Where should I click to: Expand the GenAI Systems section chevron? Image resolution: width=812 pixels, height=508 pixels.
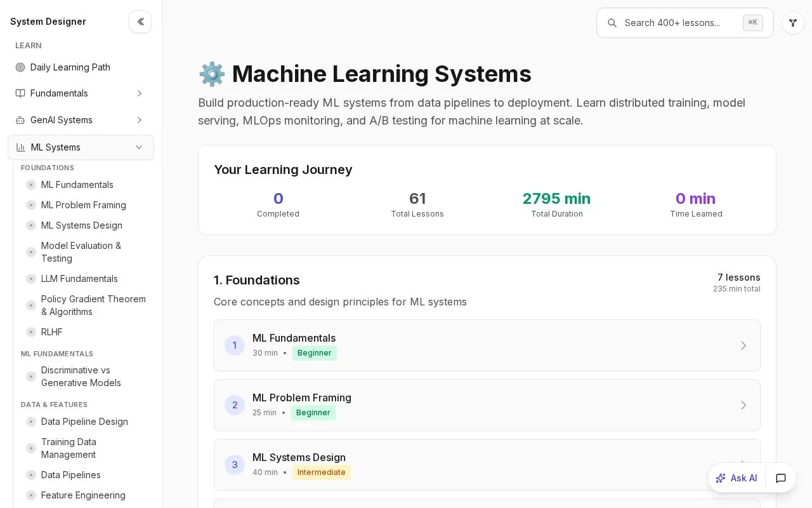(140, 120)
